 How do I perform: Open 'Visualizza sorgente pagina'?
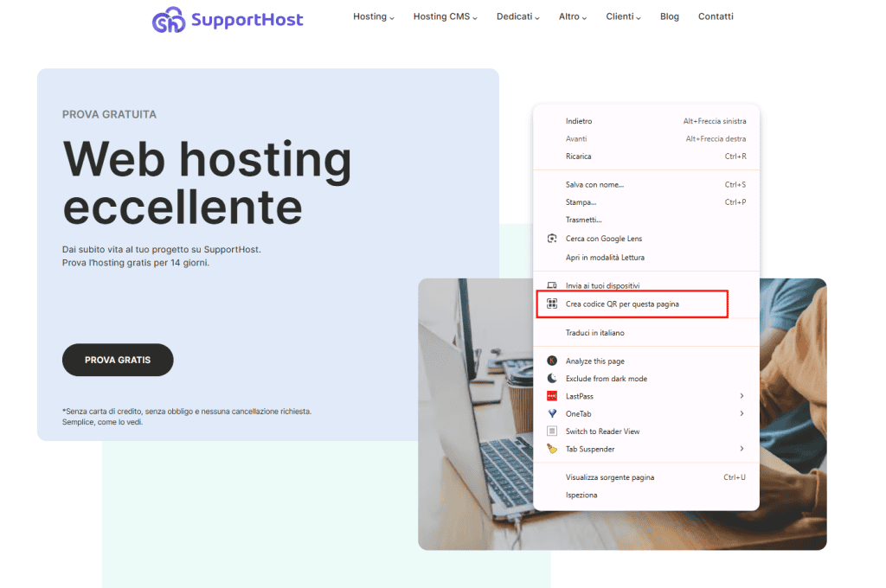point(613,476)
